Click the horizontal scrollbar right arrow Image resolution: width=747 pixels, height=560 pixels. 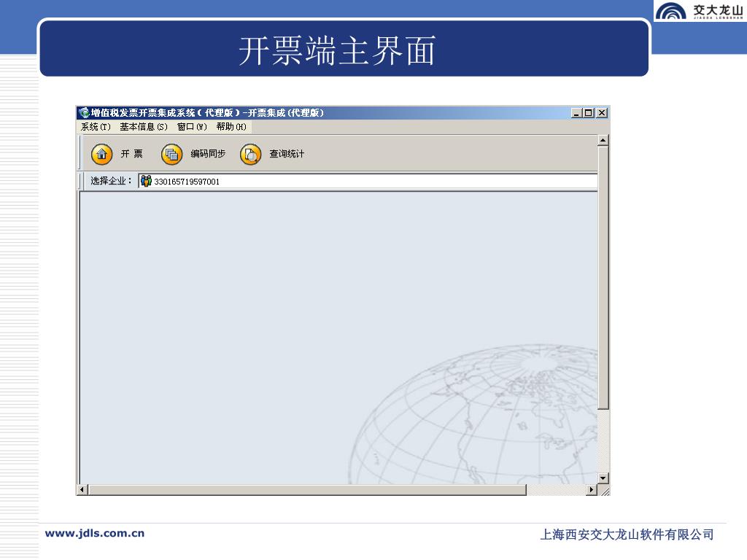(x=591, y=489)
